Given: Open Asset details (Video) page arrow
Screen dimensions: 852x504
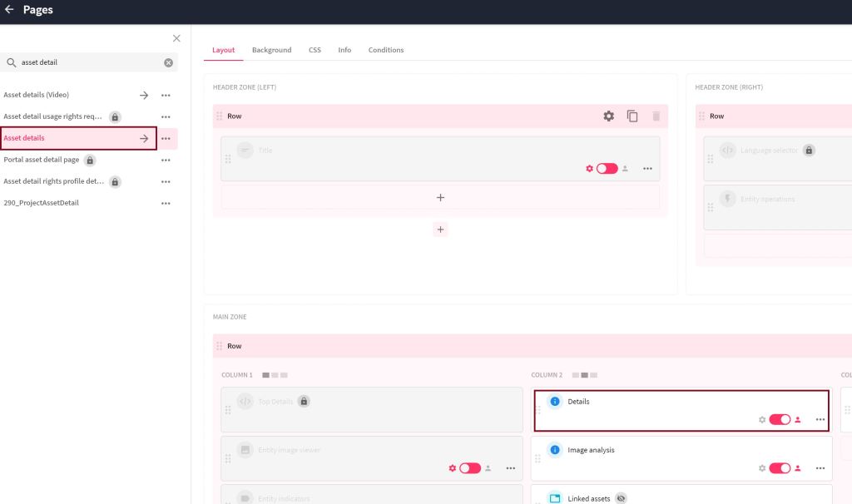Looking at the screenshot, I should 144,96.
